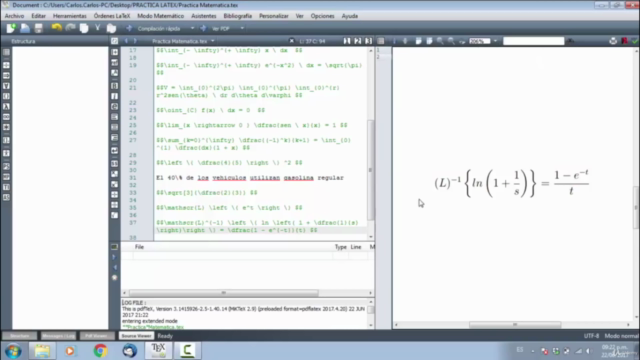Undo the last edit with the yellow arrow

56,28
